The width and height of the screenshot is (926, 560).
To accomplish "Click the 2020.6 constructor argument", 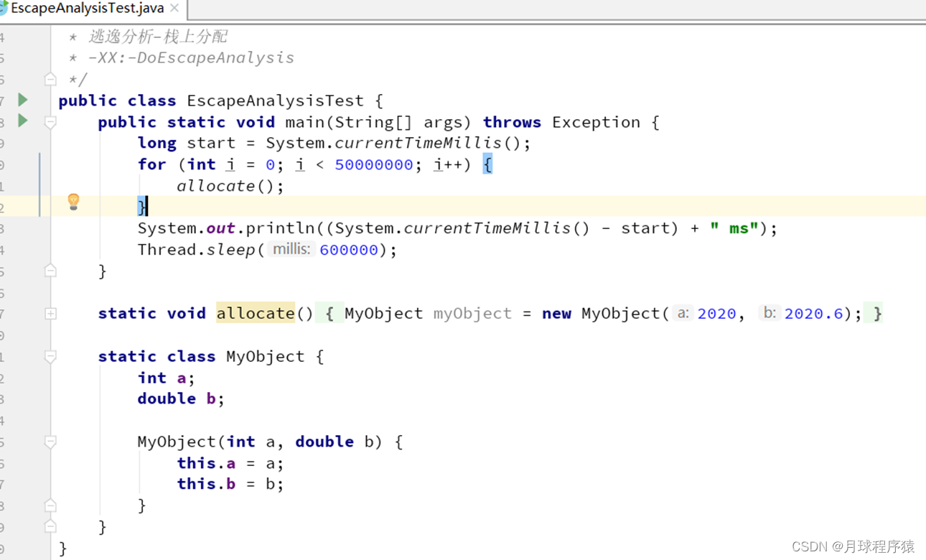I will coord(813,313).
